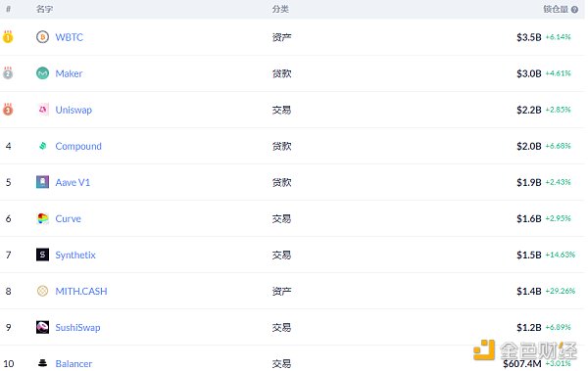Image resolution: width=588 pixels, height=371 pixels.
Task: Click the Maker green logo icon
Action: [x=42, y=73]
